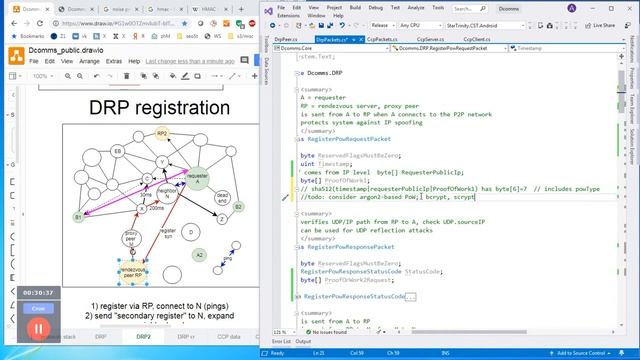Viewport: 640px width, 360px height.
Task: Click red adblock extension icon in Chrome
Action: [252, 23]
